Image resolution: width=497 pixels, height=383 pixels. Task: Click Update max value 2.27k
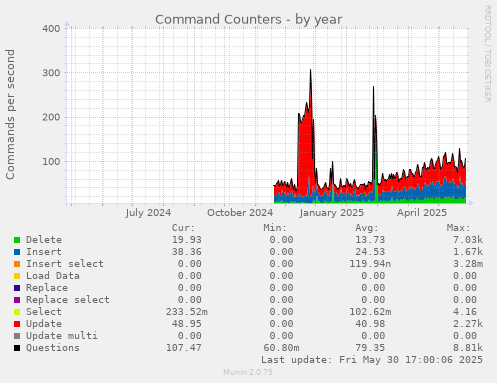click(x=468, y=324)
